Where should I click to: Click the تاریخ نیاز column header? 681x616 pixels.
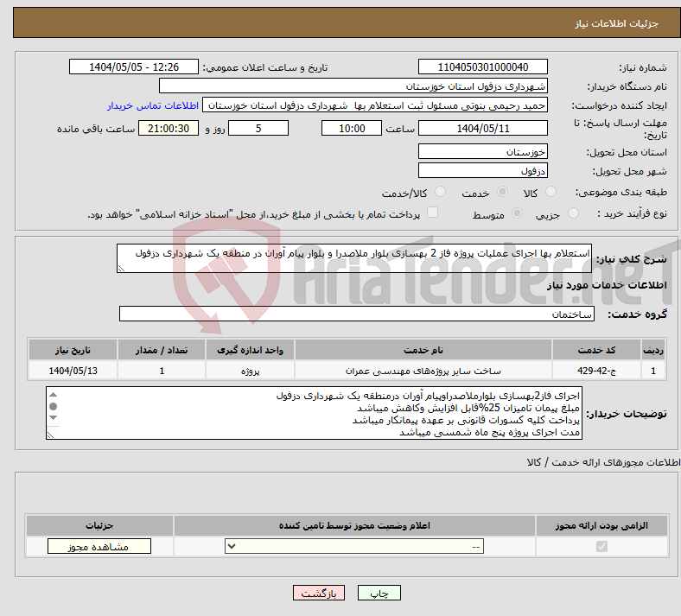pos(73,350)
